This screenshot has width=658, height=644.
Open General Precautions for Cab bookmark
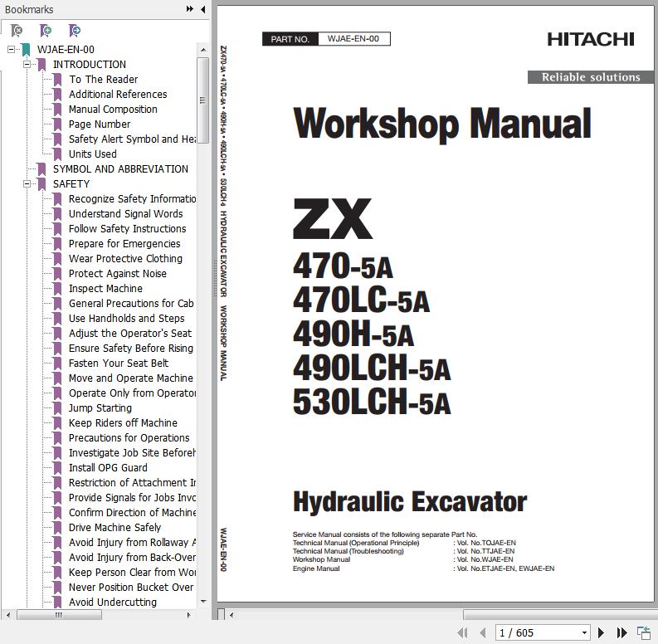tap(131, 304)
